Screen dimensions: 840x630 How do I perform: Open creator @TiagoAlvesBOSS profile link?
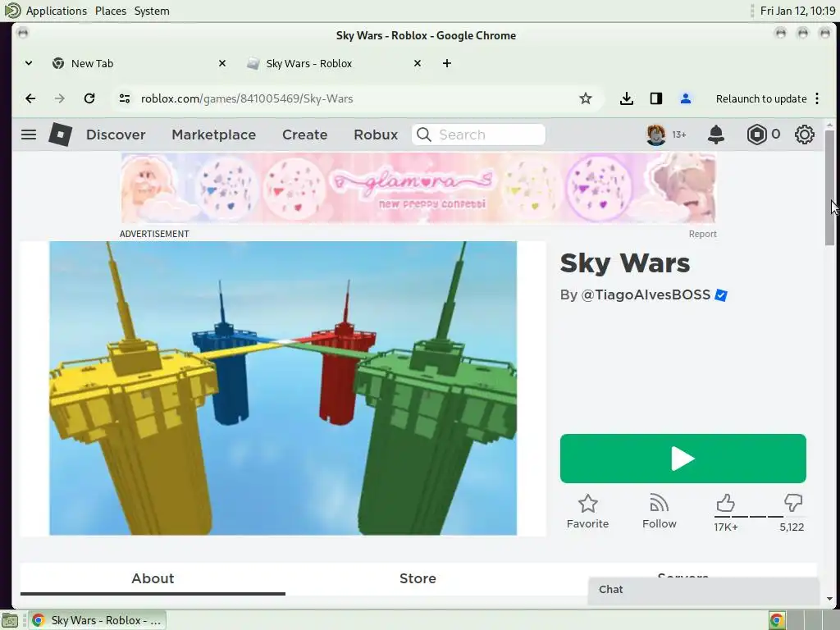(646, 295)
